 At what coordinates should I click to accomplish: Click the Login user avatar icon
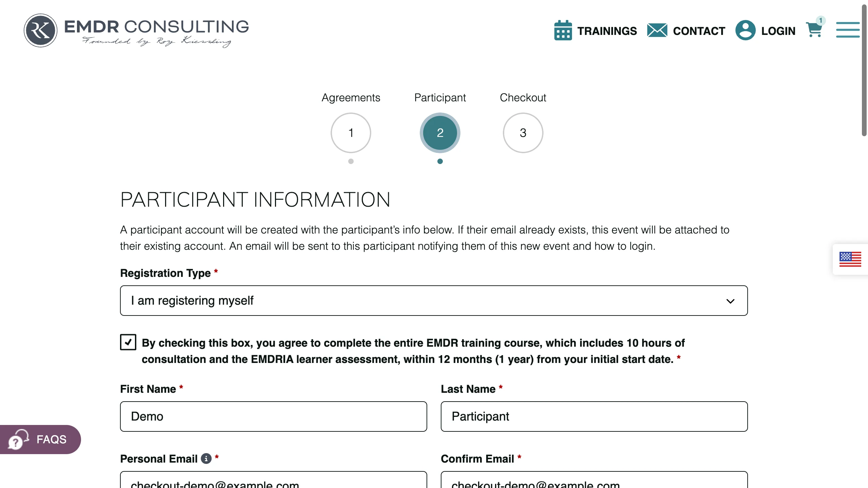[745, 30]
